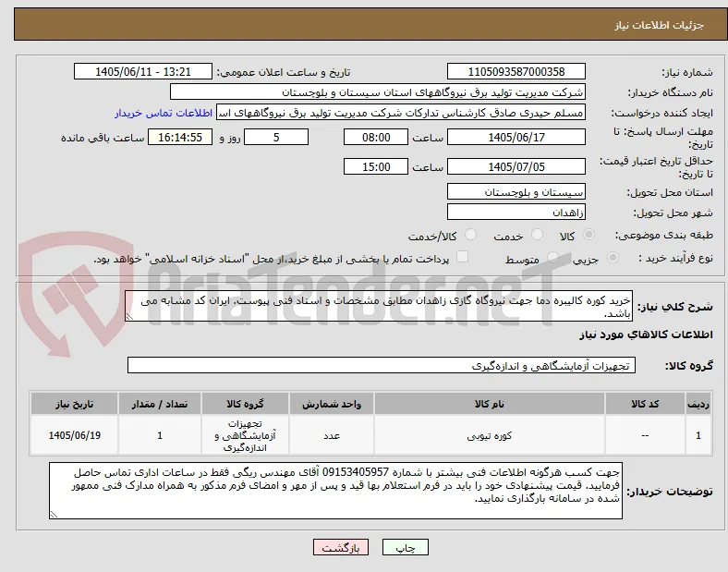Viewport: 728px width, 572px height.
Task: Click the تاریخ نیاز column header
Action: click(74, 404)
